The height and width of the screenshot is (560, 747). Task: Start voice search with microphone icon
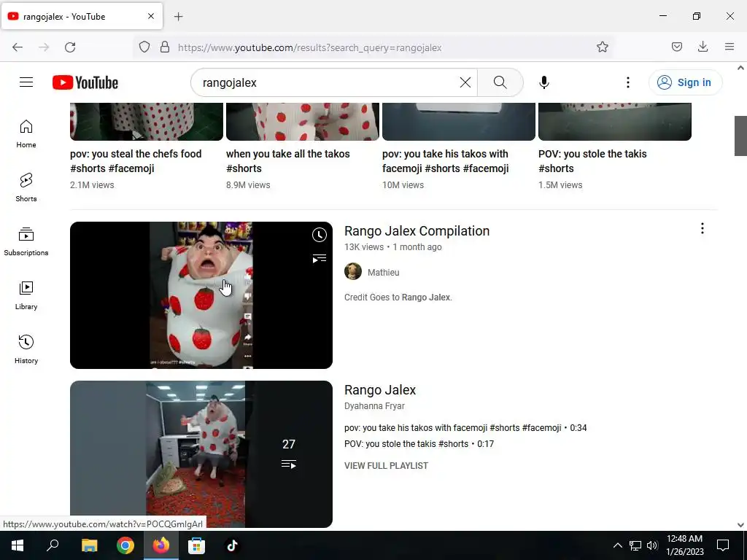pyautogui.click(x=544, y=82)
